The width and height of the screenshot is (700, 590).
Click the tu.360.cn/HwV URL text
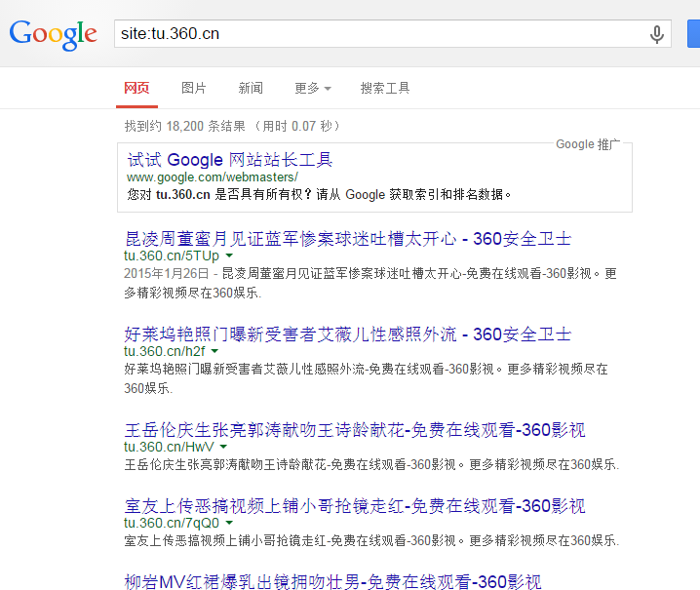point(169,447)
